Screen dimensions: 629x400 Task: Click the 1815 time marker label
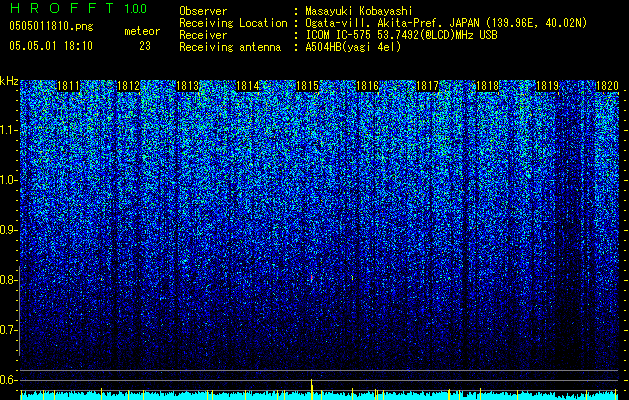pyautogui.click(x=307, y=86)
